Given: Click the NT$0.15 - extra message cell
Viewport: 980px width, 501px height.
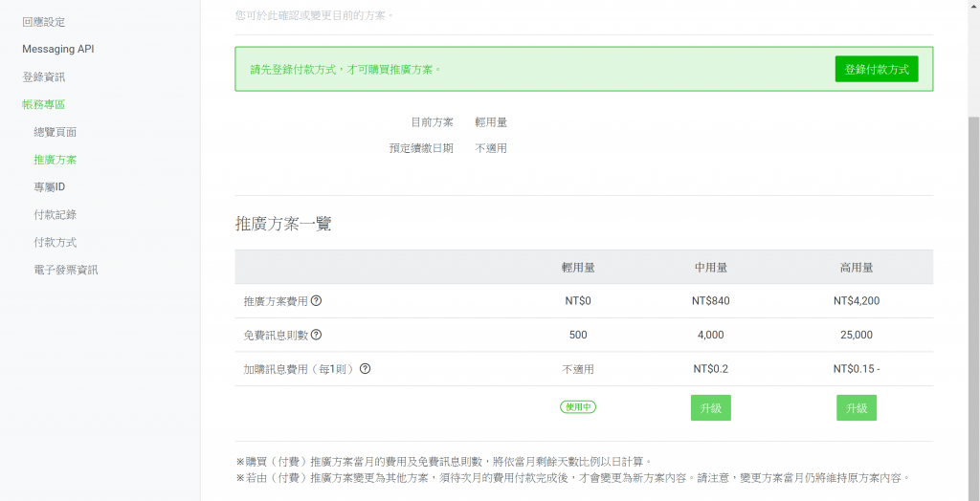Looking at the screenshot, I should tap(857, 368).
